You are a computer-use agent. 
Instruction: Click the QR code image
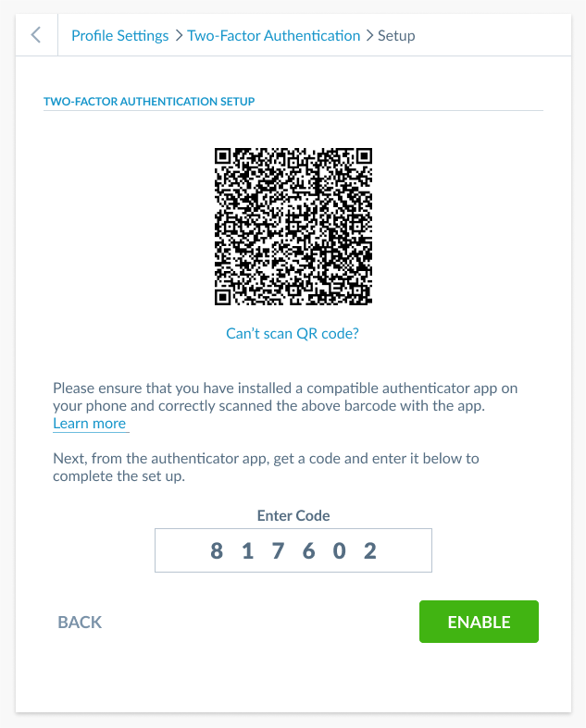point(293,226)
